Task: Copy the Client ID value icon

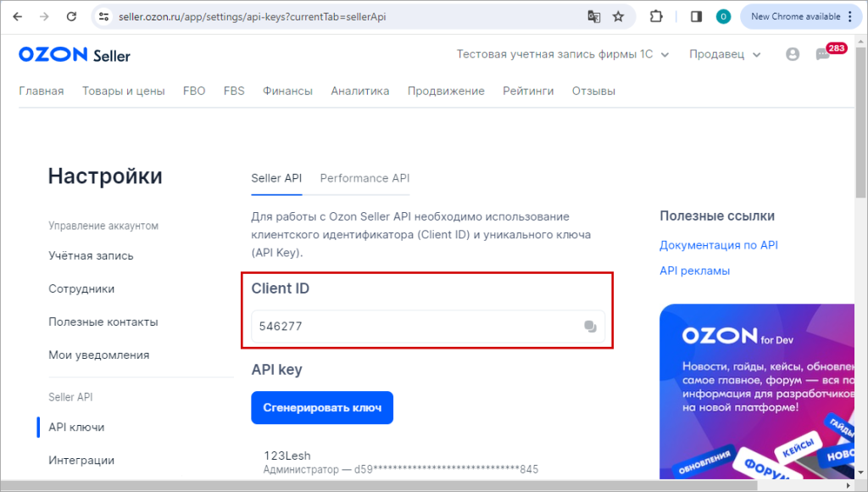Action: [x=590, y=327]
